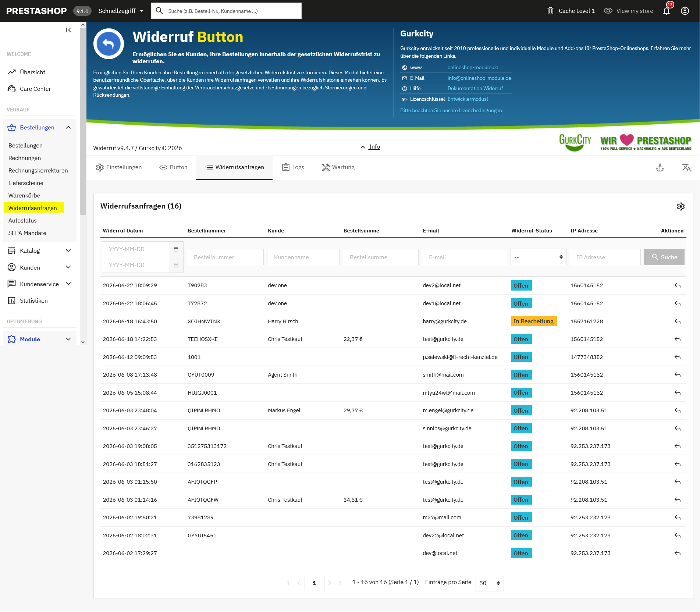The height and width of the screenshot is (612, 700).
Task: Open Widerruf-Status filter dropdown
Action: coord(538,257)
